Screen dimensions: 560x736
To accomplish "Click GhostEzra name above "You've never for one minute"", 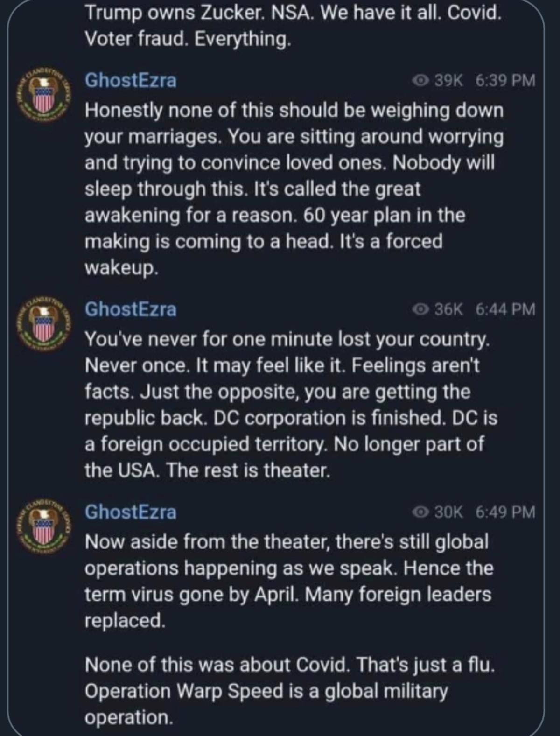I will (x=131, y=309).
